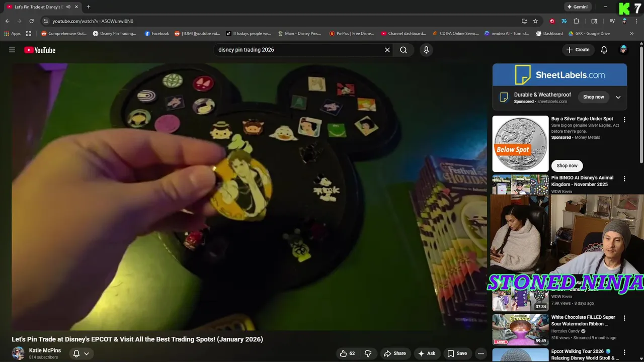Screen dimensions: 644x362
Task: Open the tab search sidebar icon
Action: coord(594,21)
